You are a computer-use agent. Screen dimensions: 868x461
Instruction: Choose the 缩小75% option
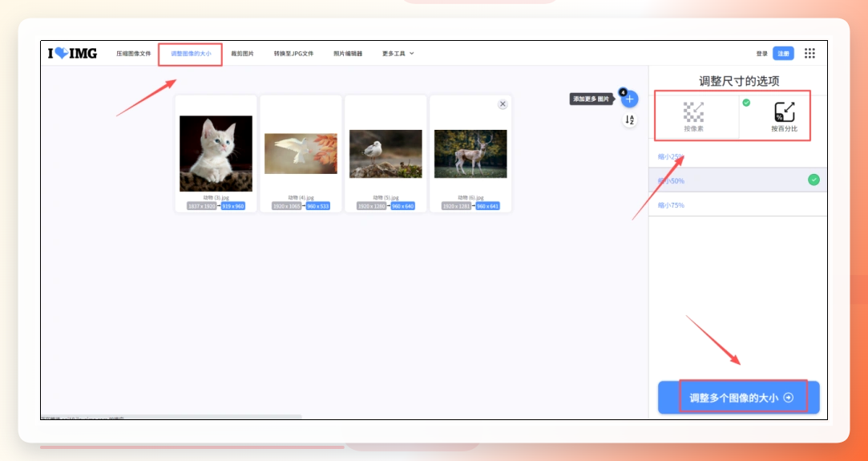[738, 204]
